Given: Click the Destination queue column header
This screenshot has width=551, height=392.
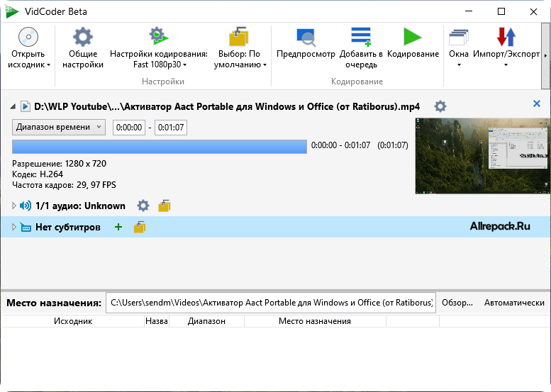Looking at the screenshot, I should (315, 321).
